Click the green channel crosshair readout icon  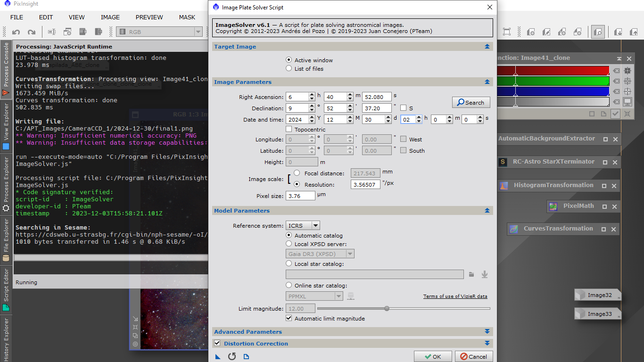pos(627,81)
